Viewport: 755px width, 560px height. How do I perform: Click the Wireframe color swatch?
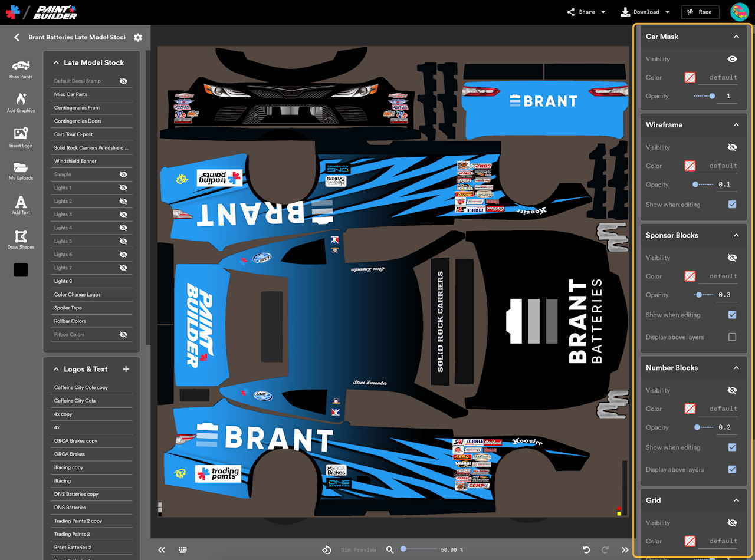coord(690,166)
